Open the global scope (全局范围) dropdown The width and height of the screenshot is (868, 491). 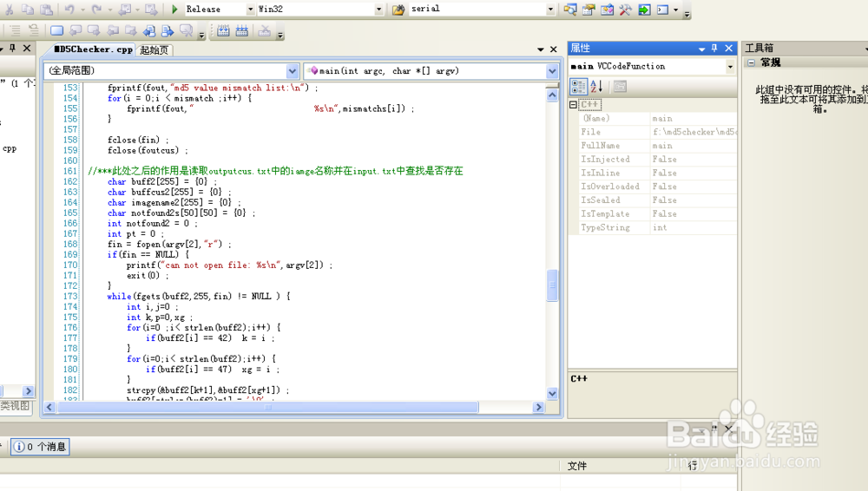(293, 71)
